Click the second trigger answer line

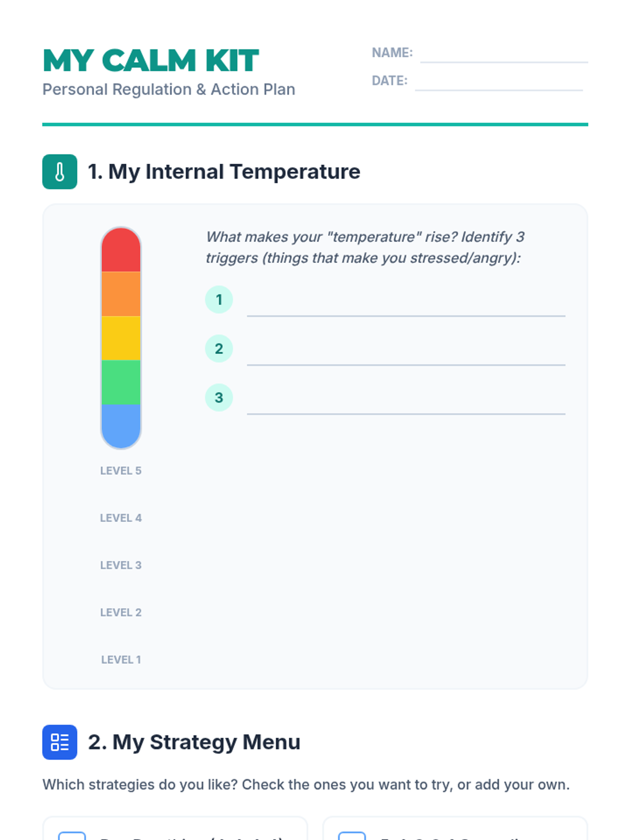click(x=406, y=354)
